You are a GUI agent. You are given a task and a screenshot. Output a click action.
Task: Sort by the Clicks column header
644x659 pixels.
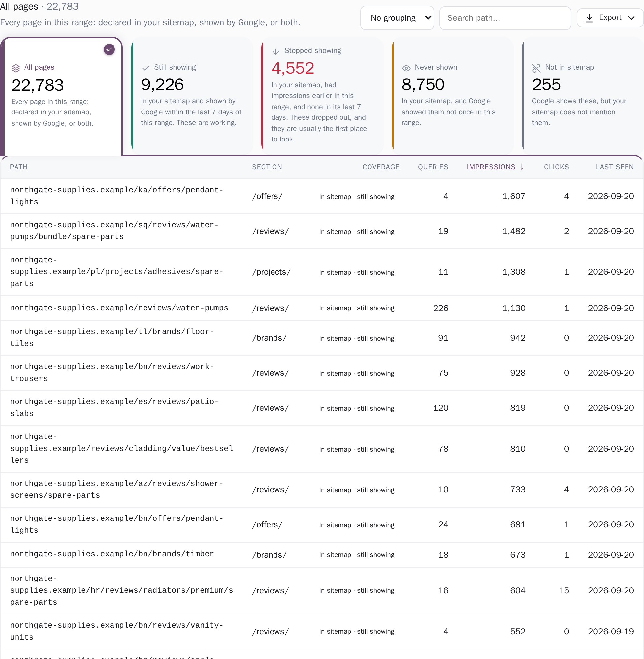(556, 167)
